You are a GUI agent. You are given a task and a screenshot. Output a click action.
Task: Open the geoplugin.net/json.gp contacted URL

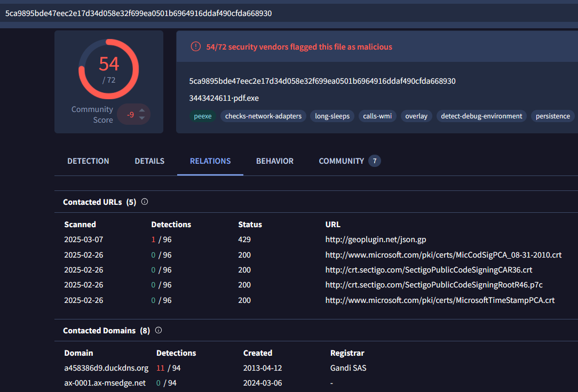point(375,239)
